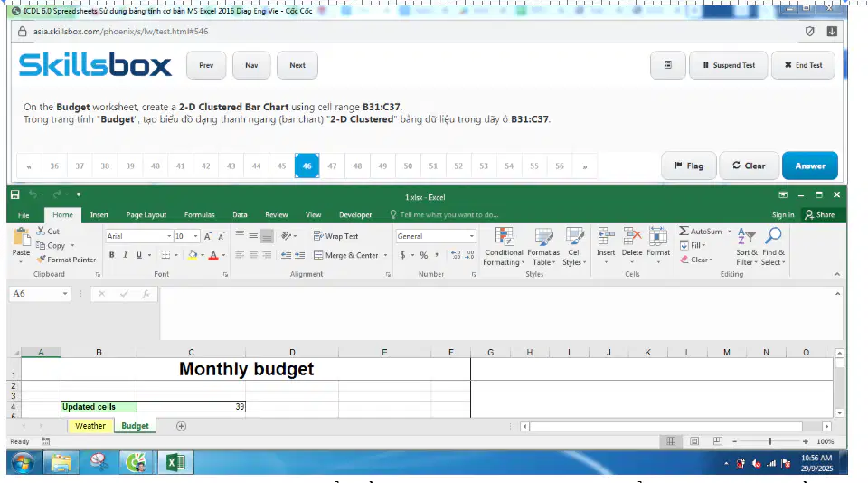
Task: Apply the red Font Color swatch
Action: [x=213, y=255]
